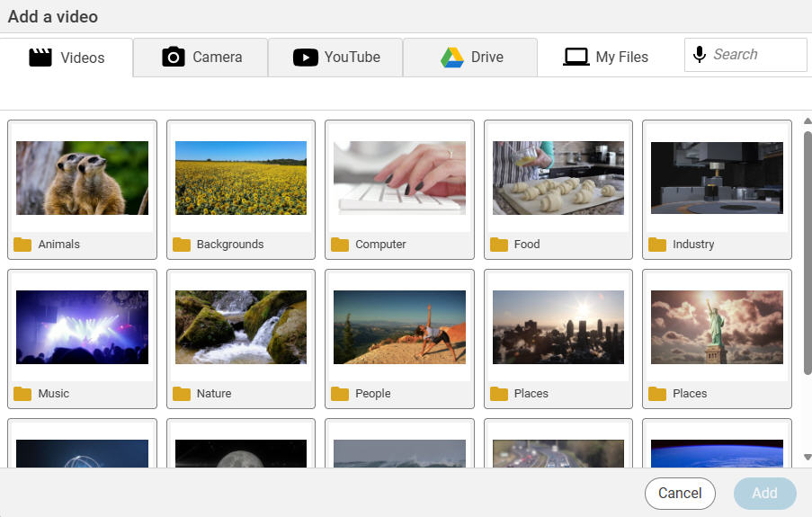Switch to the My Files tab
The image size is (812, 517).
coord(605,58)
